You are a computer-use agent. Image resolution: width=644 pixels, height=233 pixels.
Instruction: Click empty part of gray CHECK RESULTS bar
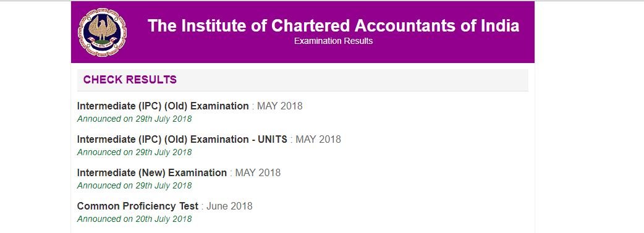[x=349, y=80]
